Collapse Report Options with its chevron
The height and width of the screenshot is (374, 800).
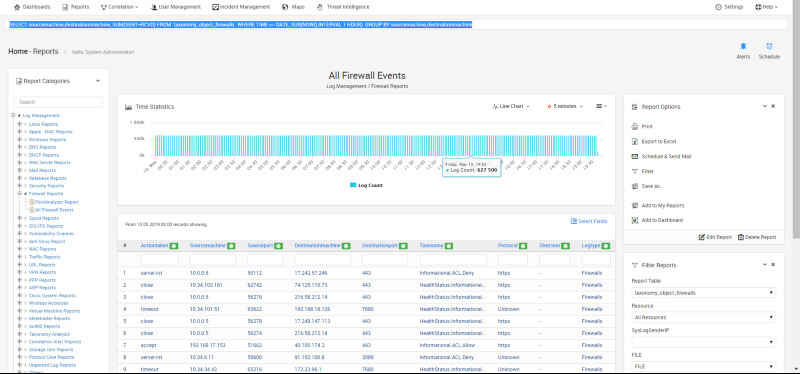[765, 107]
